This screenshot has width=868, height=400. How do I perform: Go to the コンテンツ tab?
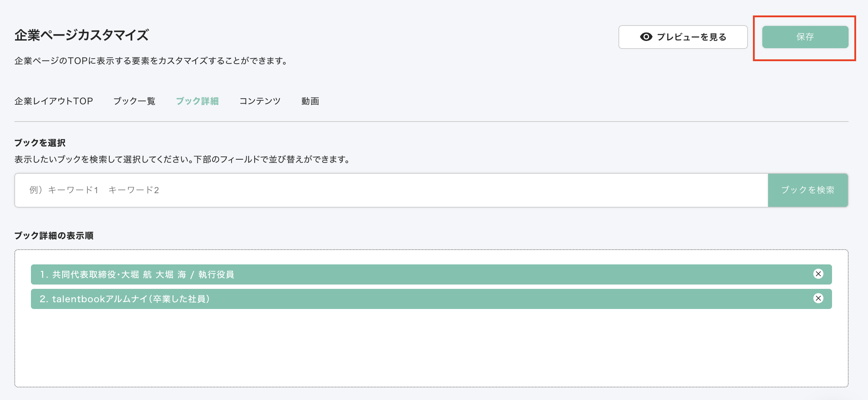(260, 101)
